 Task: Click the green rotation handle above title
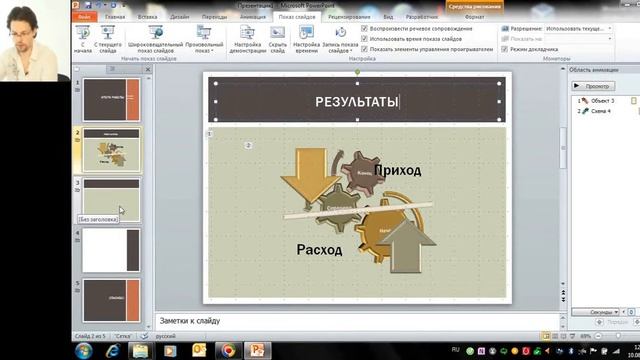[357, 72]
